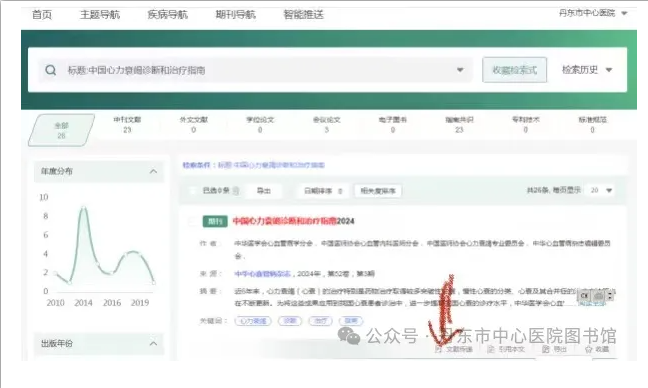648x388 pixels.
Task: Select the 指南共识 tab
Action: point(459,124)
